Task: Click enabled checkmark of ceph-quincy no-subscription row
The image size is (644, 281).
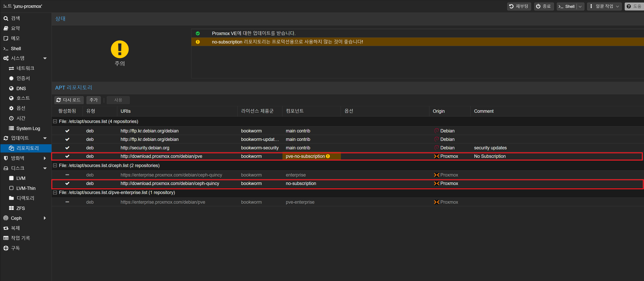Action: tap(67, 184)
